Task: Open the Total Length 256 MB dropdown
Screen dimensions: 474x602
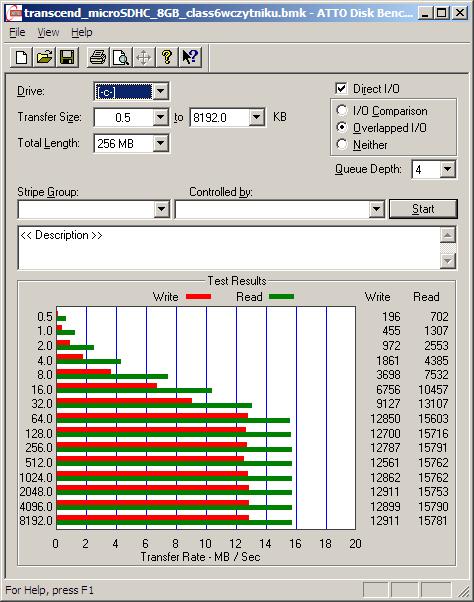Action: coord(160,144)
